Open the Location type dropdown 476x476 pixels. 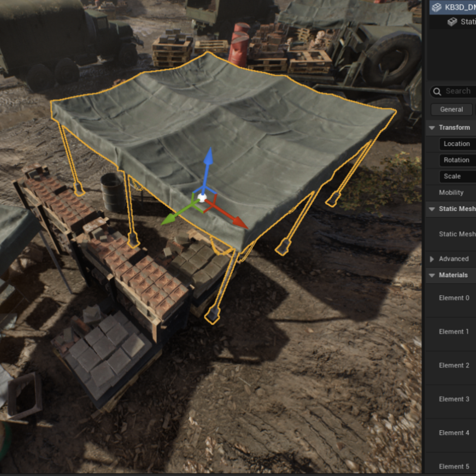pyautogui.click(x=457, y=144)
